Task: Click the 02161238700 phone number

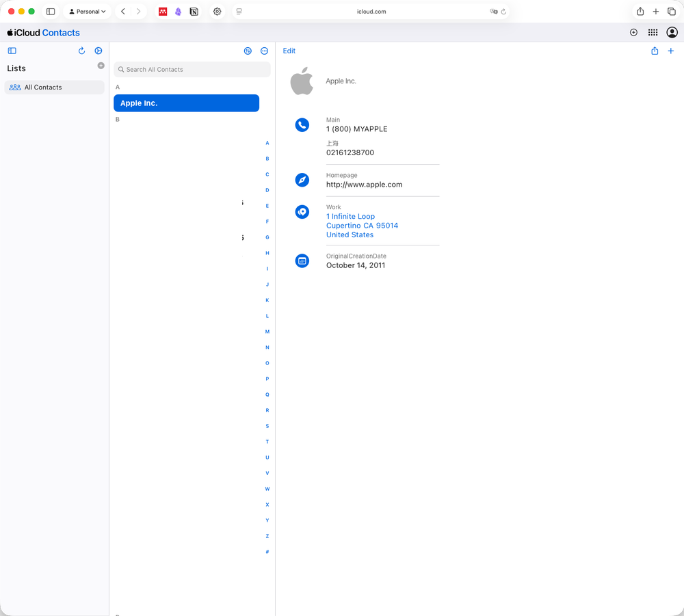Action: click(350, 152)
